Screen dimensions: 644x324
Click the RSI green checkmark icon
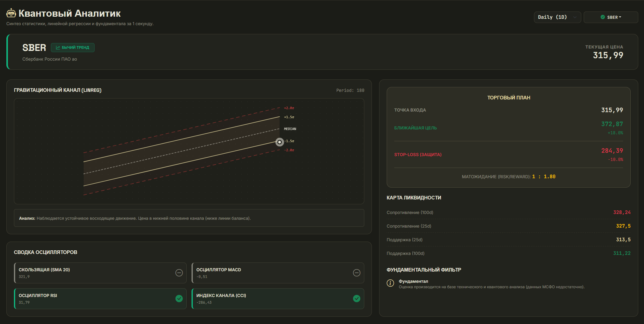(x=179, y=299)
